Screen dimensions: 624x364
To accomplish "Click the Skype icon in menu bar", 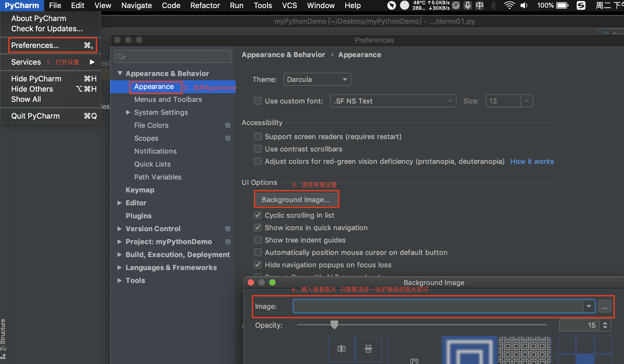I will click(x=579, y=5).
